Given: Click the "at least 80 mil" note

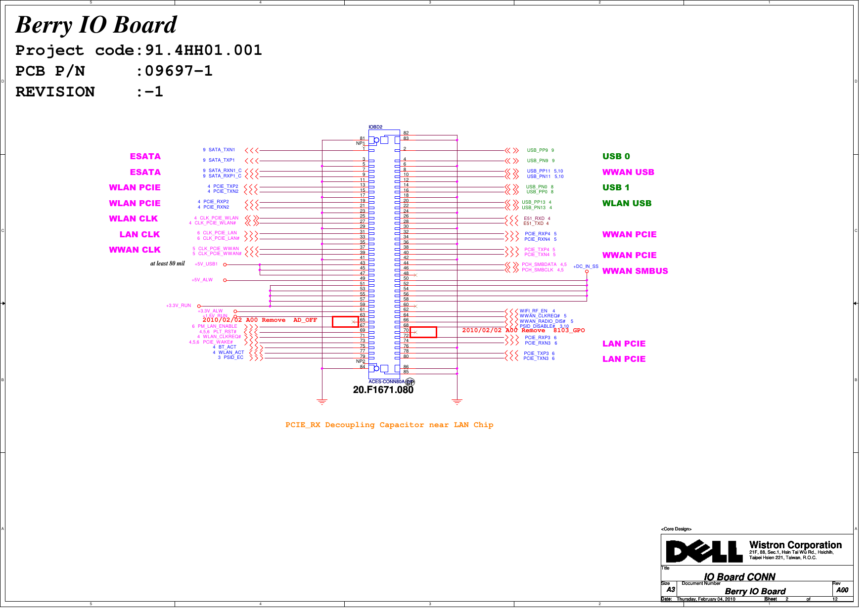Looking at the screenshot, I should (168, 263).
